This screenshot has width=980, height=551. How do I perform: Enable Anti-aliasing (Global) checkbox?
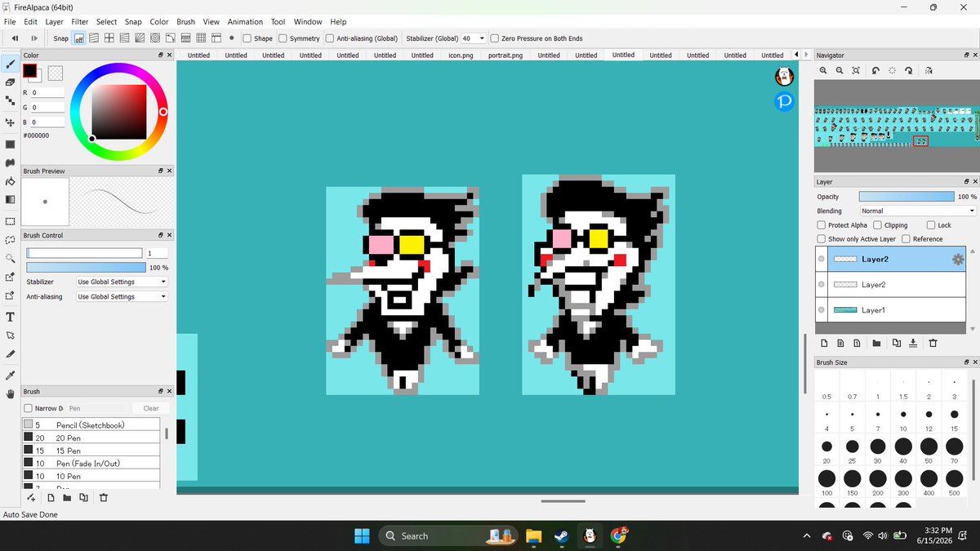(330, 38)
